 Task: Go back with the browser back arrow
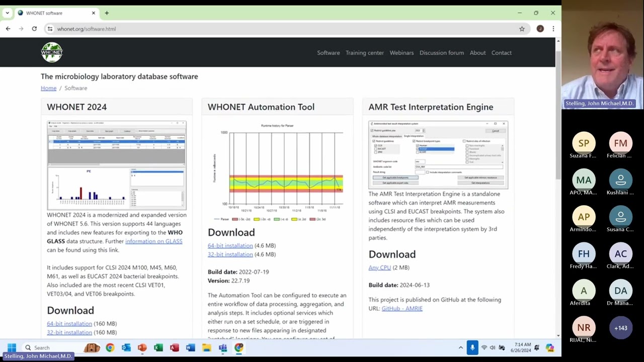8,29
